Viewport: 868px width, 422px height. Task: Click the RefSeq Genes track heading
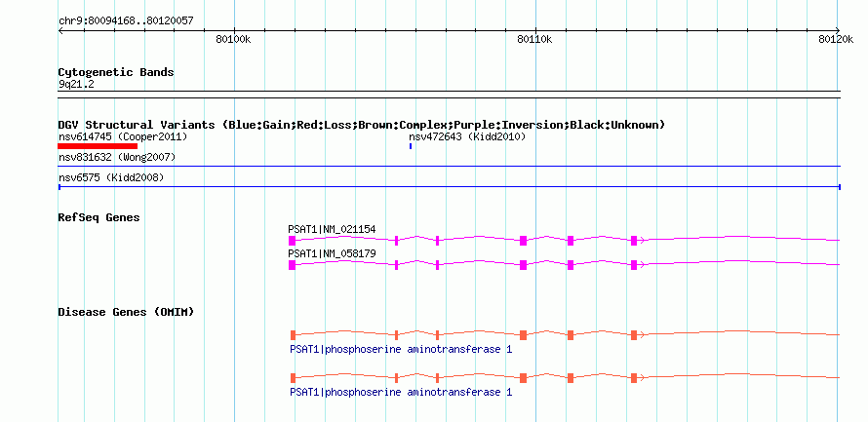pyautogui.click(x=99, y=217)
